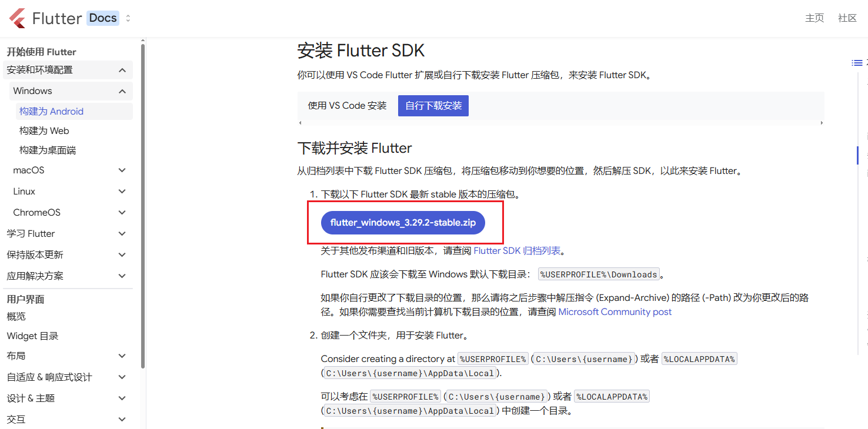The width and height of the screenshot is (868, 429).
Task: Expand the 交互 section chevron
Action: click(x=122, y=420)
